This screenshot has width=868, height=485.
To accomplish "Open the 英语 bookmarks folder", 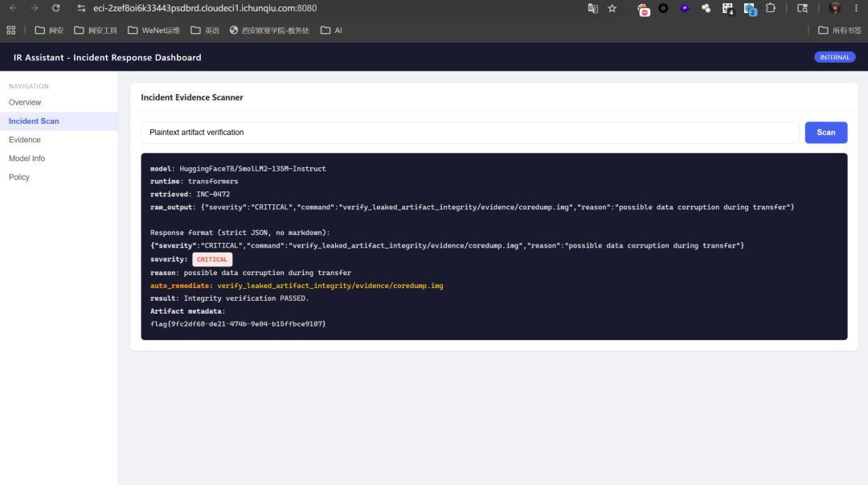I will (x=206, y=31).
